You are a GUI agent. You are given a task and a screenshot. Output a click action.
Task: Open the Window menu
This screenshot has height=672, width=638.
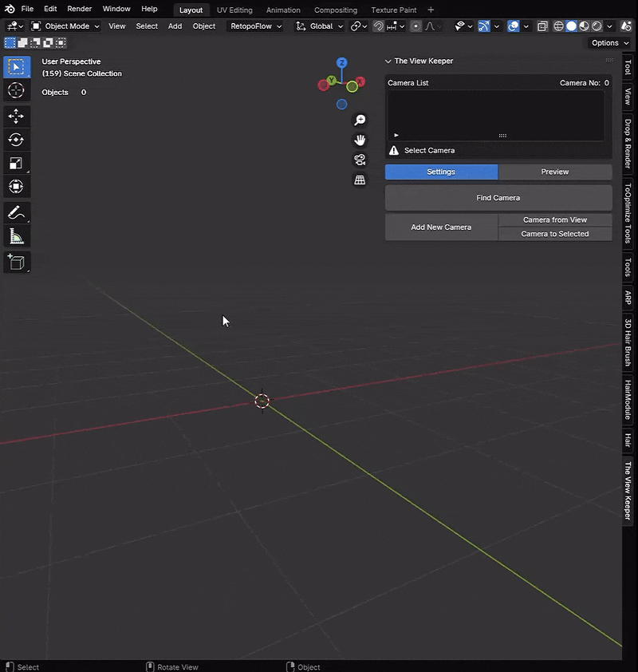pyautogui.click(x=116, y=9)
